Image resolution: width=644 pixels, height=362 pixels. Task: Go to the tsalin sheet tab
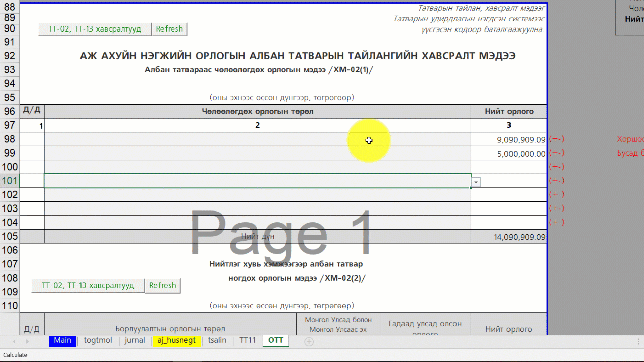coord(217,340)
